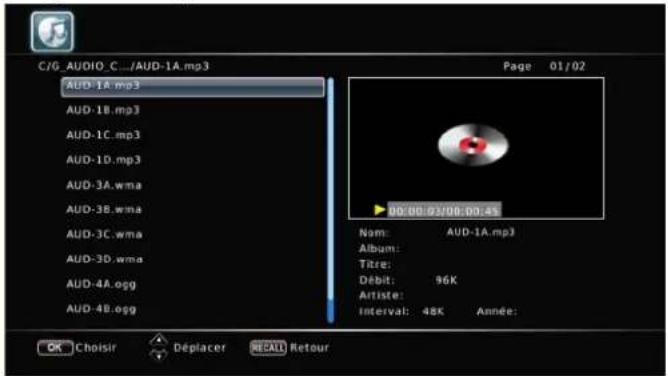Image resolution: width=668 pixels, height=376 pixels.
Task: Select the file AUD-1B.mp3
Action: coord(103,110)
